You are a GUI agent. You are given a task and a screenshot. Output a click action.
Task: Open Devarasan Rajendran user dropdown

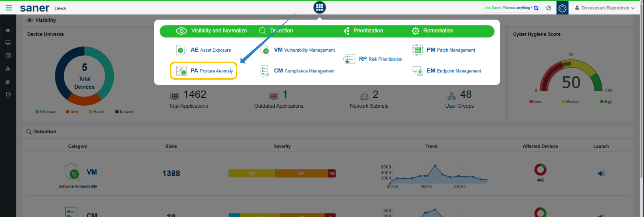click(605, 8)
